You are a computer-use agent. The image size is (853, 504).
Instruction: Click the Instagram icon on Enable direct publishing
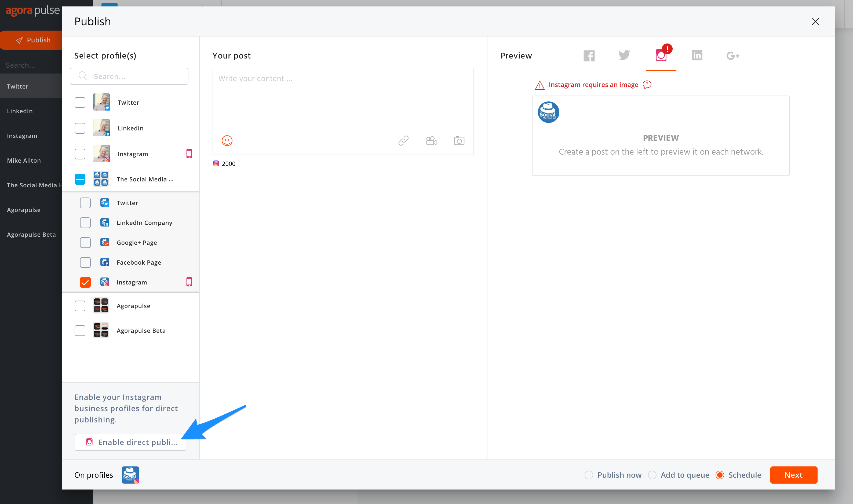tap(89, 442)
